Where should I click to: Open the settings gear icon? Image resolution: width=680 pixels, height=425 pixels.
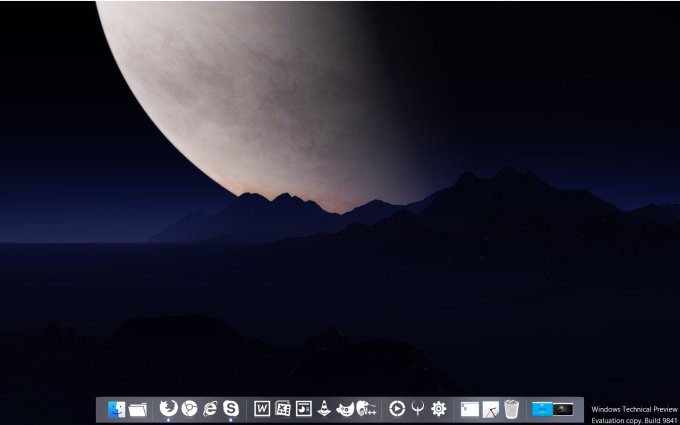438,408
